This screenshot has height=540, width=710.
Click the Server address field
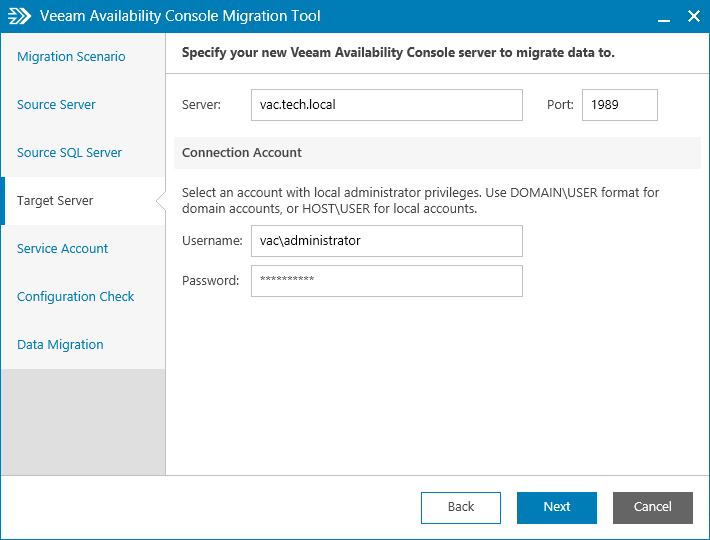point(386,105)
